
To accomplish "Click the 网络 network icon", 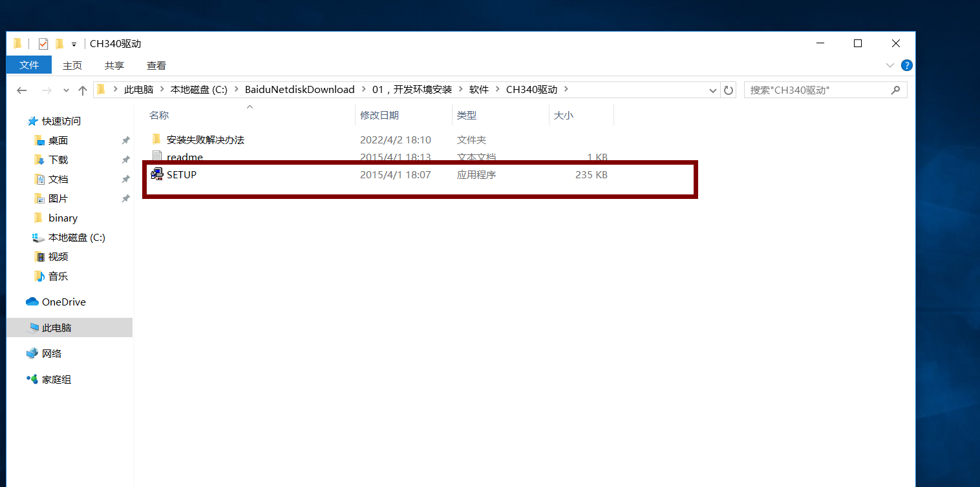I will click(x=32, y=353).
